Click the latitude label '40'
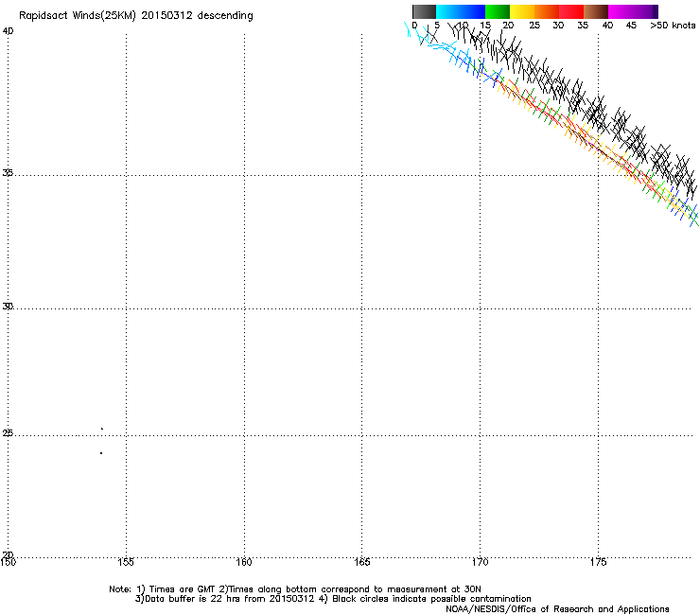Viewport: 700px width, 615px height. (8, 31)
